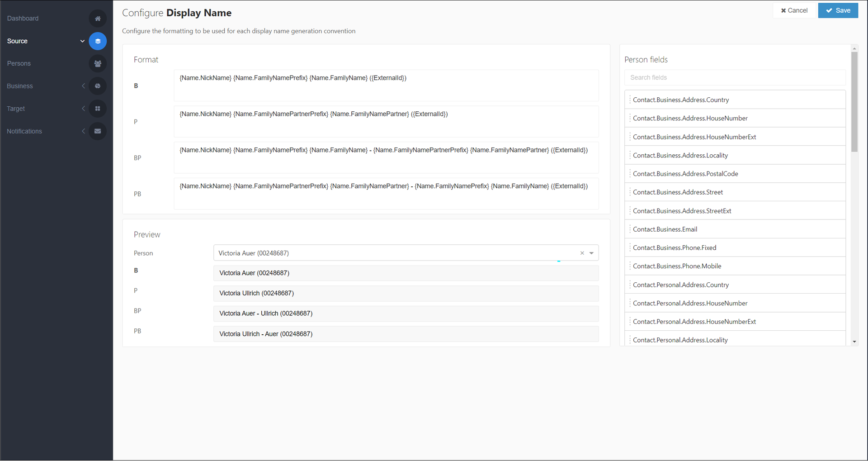
Task: Click the Target grid icon
Action: coord(98,109)
